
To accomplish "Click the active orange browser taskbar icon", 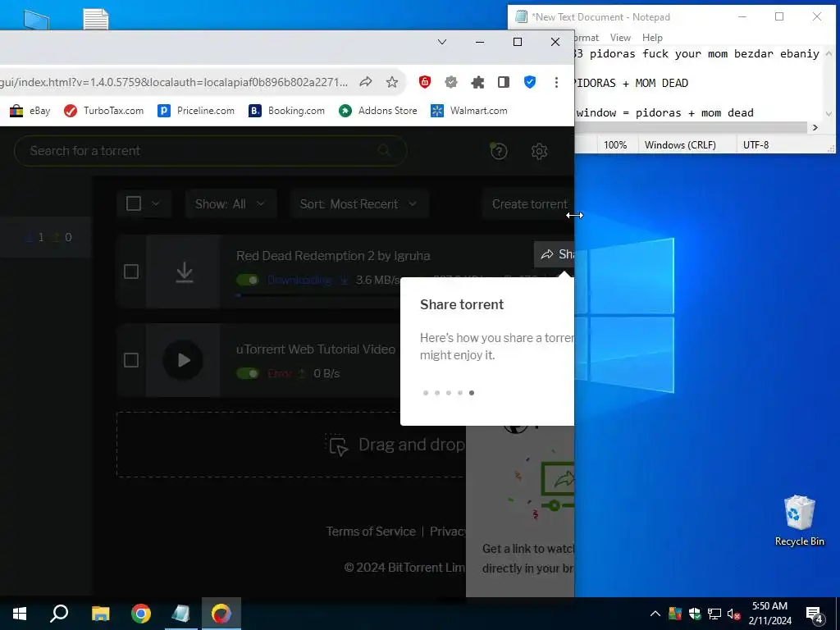I will coord(221,614).
